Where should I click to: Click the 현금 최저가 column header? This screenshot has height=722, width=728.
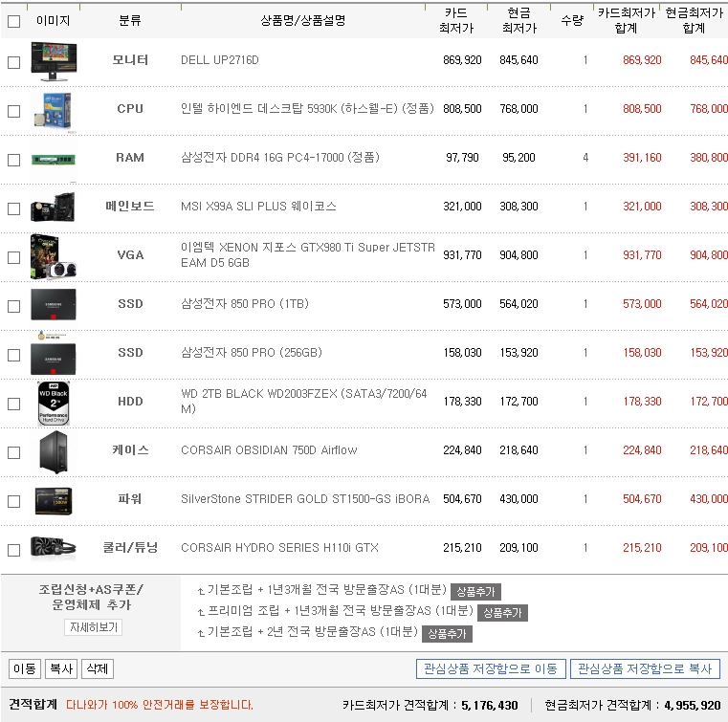pyautogui.click(x=519, y=20)
